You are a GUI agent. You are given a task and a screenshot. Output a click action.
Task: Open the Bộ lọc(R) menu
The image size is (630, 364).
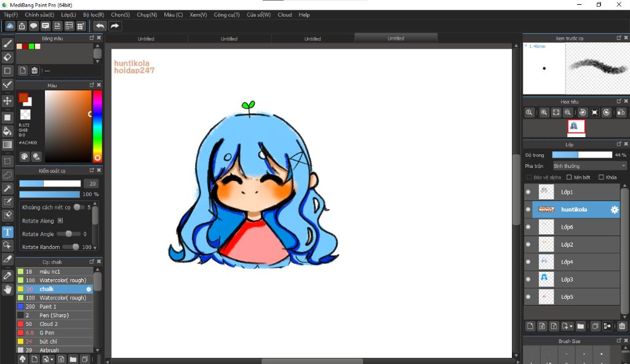pyautogui.click(x=94, y=15)
